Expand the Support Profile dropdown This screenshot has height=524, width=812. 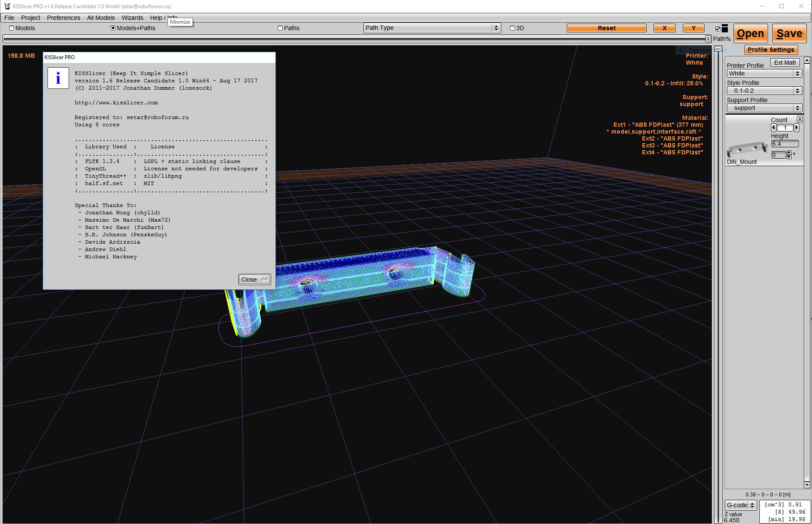[765, 108]
